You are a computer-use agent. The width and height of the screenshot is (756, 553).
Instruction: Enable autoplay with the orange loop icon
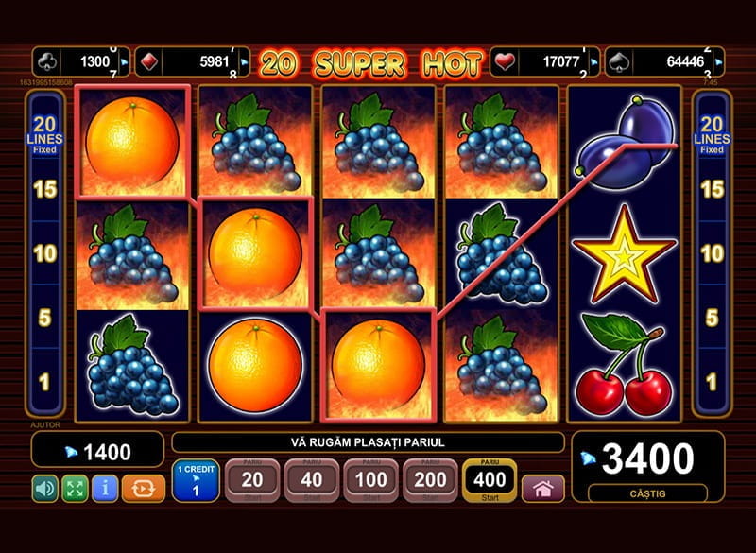coord(144,489)
